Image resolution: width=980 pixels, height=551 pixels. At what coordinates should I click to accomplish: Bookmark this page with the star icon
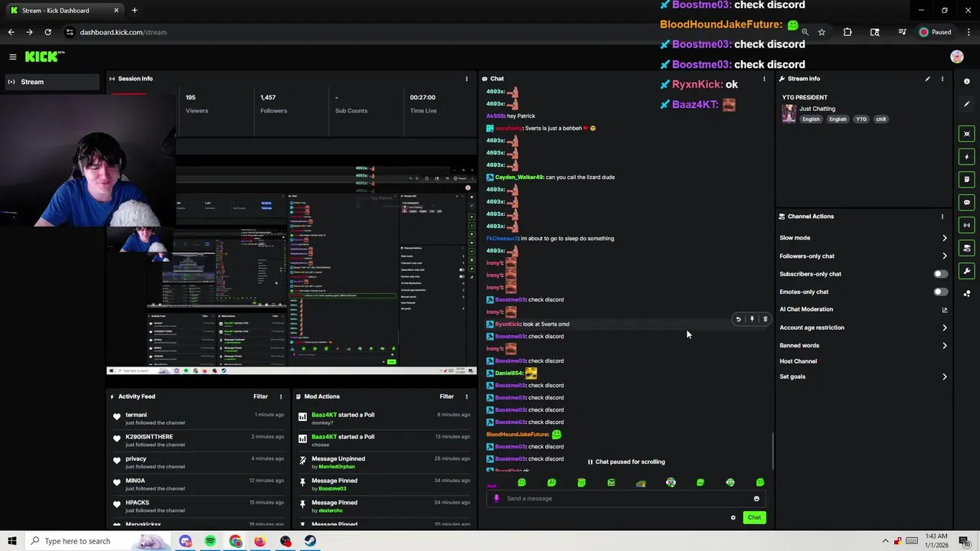822,32
